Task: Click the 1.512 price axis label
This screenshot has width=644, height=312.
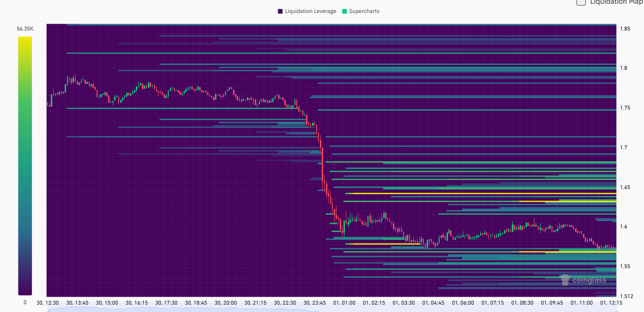Action: 626,296
